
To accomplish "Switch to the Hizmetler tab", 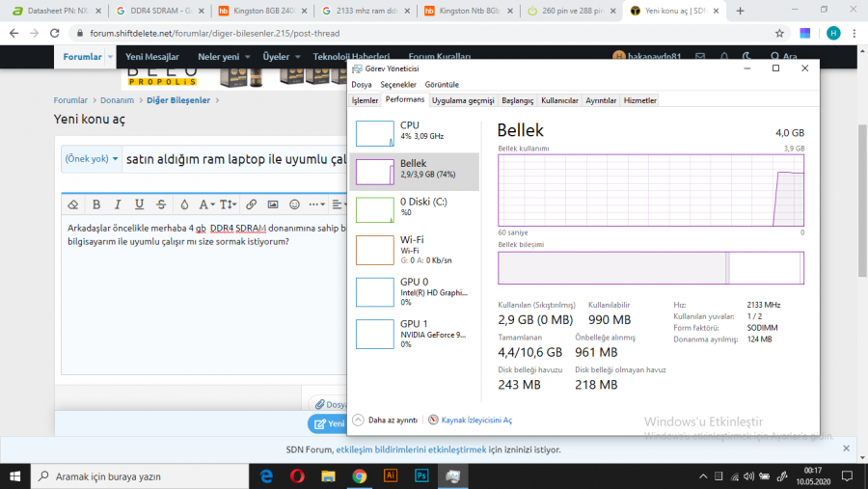I will coord(640,101).
